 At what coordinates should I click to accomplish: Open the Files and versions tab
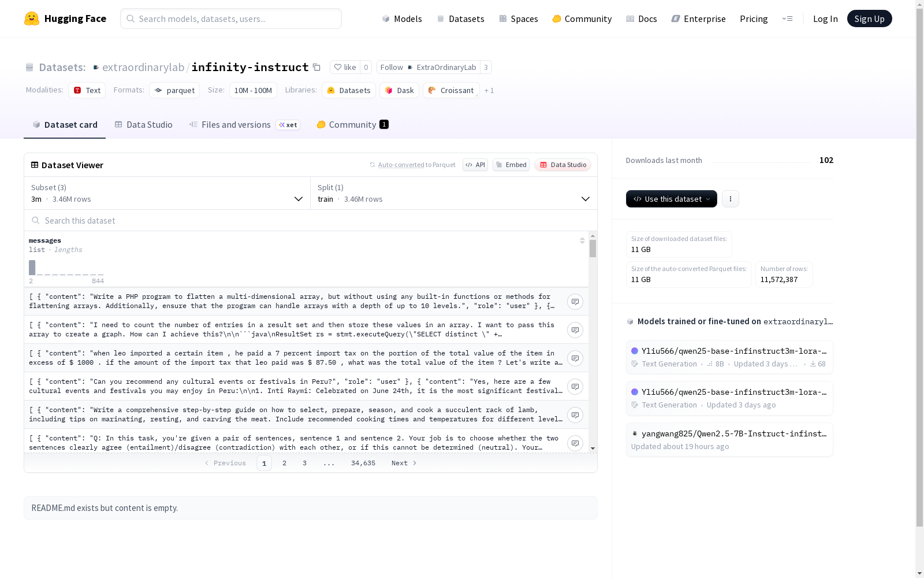(244, 125)
